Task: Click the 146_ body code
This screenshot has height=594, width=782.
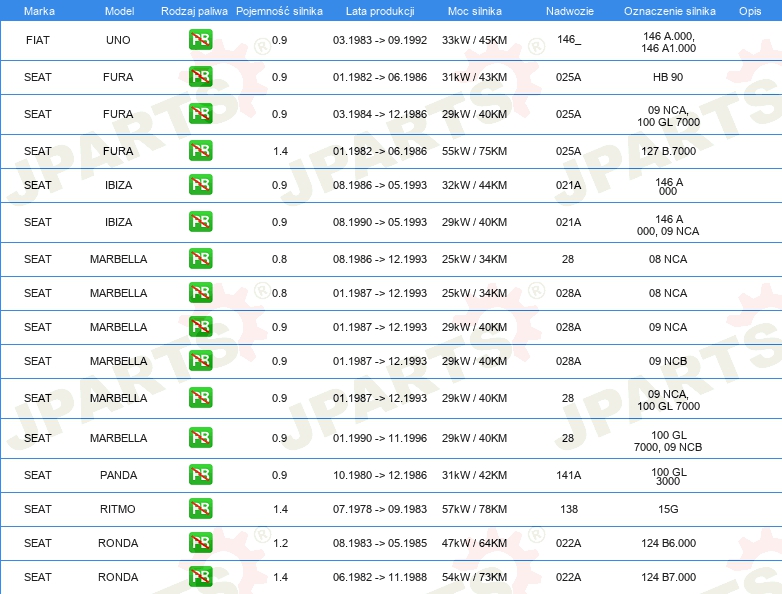Action: click(569, 39)
